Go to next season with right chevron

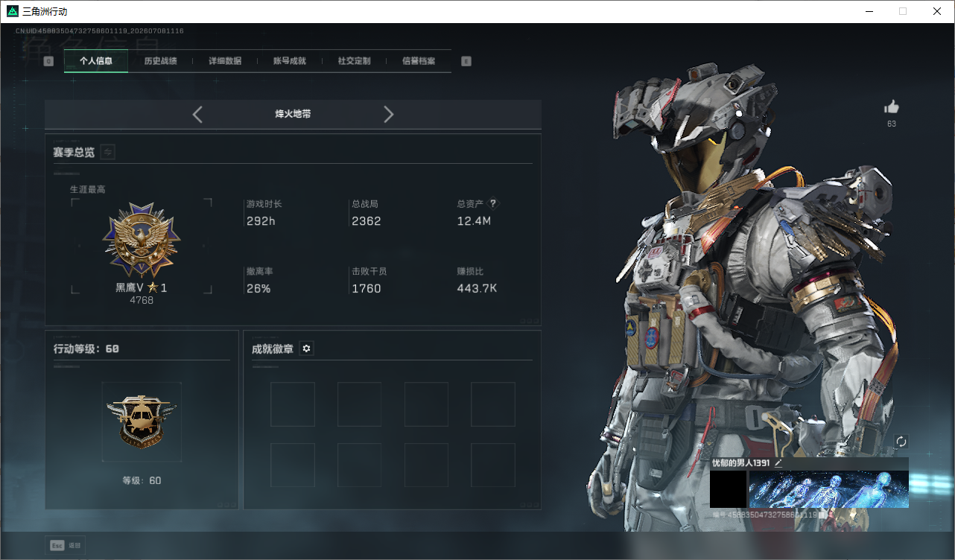388,114
